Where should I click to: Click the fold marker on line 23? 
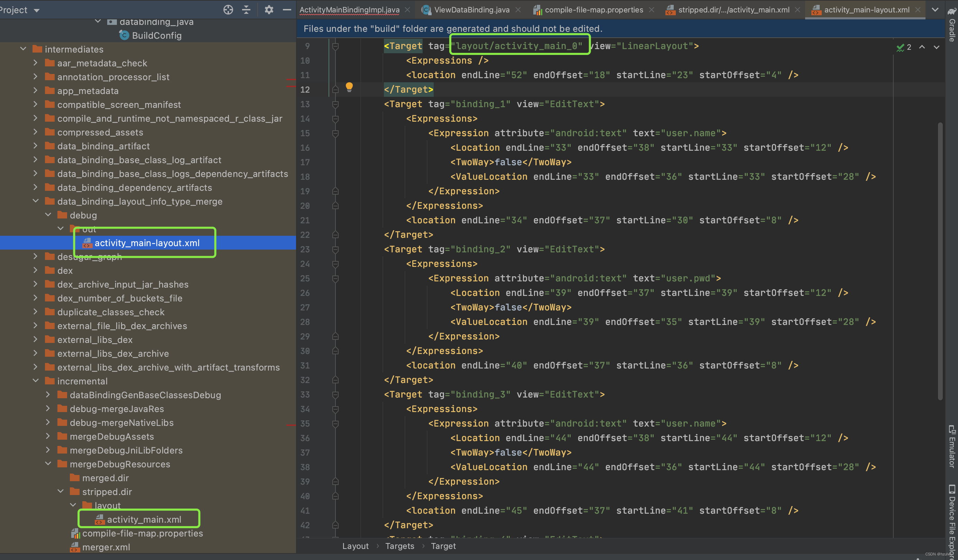point(335,249)
